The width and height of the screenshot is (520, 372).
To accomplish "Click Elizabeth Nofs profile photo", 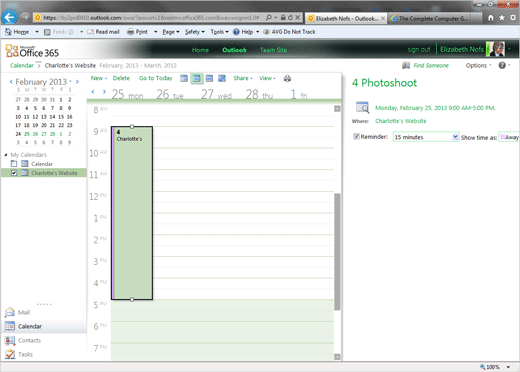I will coord(496,49).
